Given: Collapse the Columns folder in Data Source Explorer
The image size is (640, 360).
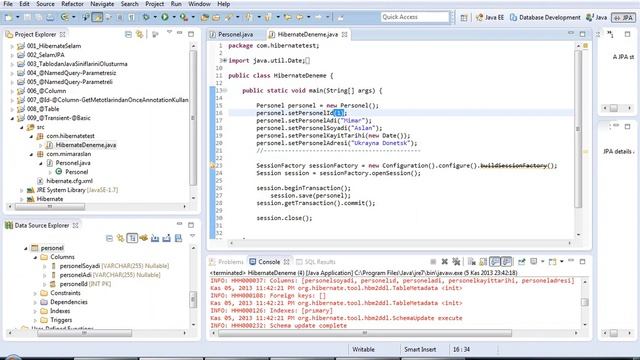Looking at the screenshot, I should click(36, 257).
